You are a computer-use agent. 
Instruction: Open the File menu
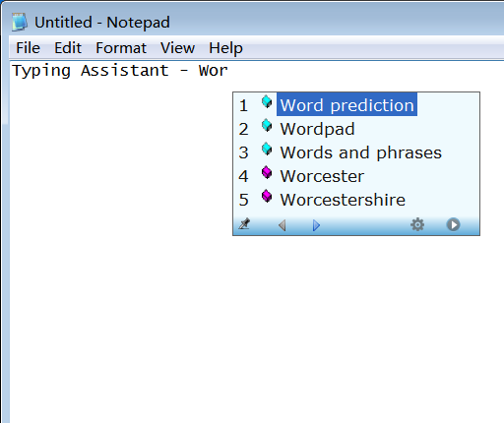(28, 48)
